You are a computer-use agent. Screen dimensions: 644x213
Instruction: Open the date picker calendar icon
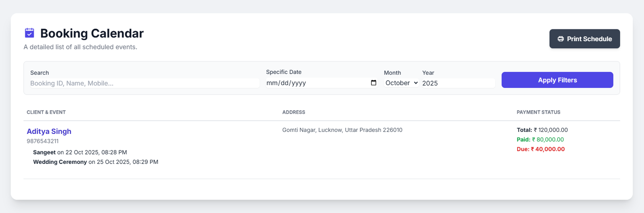[x=374, y=83]
